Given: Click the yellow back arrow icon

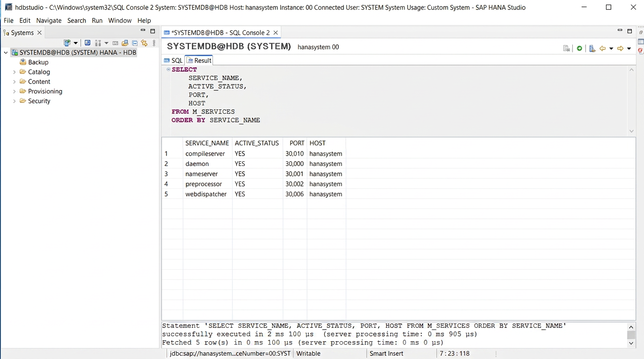Looking at the screenshot, I should [x=603, y=49].
